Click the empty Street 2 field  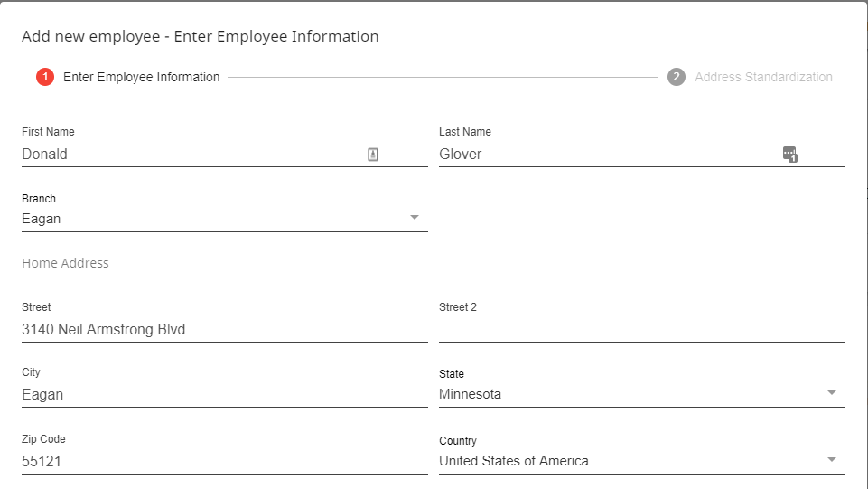641,330
